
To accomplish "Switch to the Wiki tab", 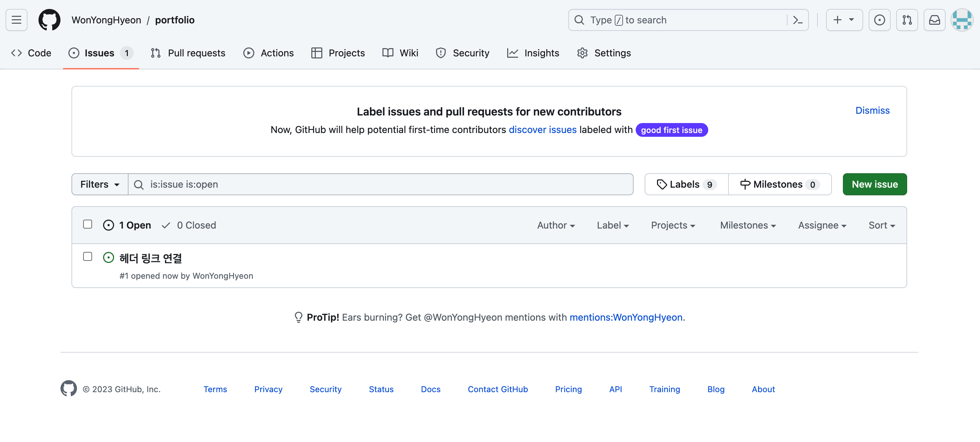I will [x=400, y=53].
